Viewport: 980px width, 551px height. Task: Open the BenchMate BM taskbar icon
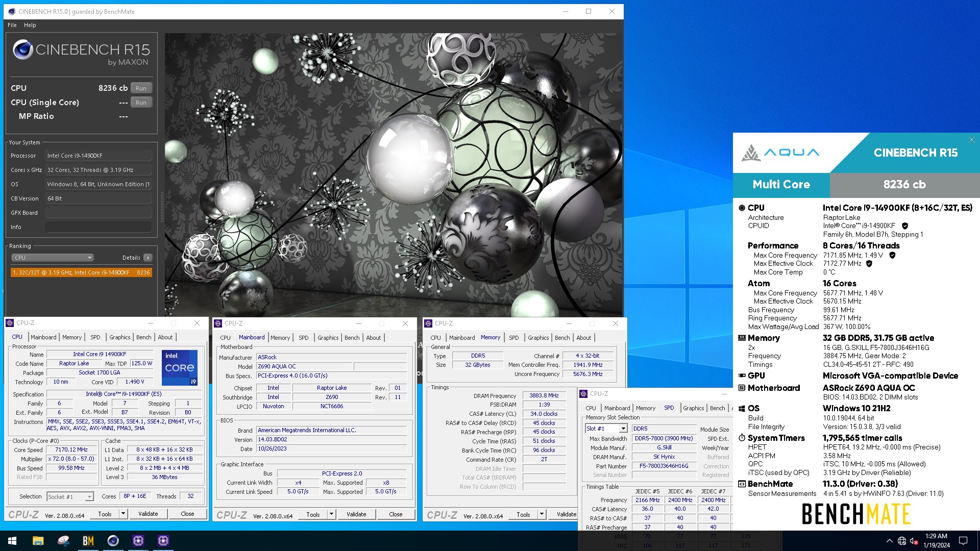(88, 541)
